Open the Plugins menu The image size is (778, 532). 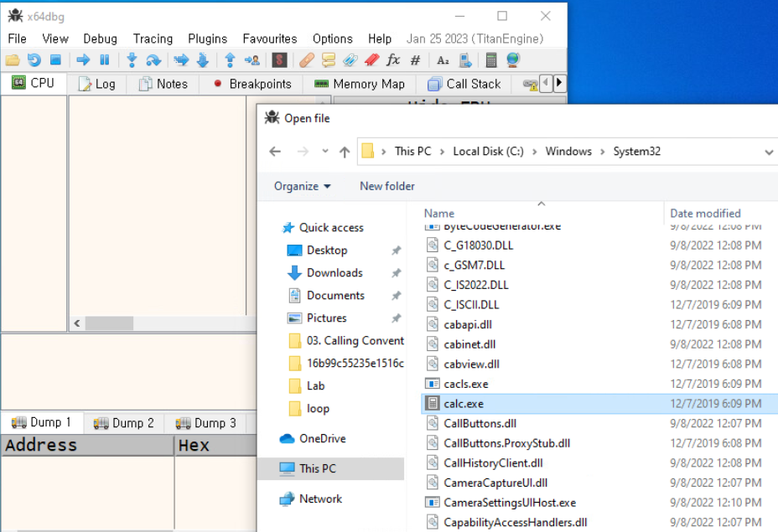click(207, 39)
